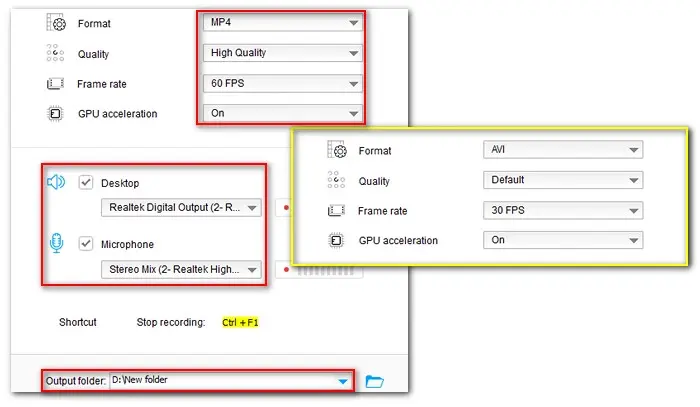Click the Microphone label text
The image size is (700, 407).
[x=127, y=244]
